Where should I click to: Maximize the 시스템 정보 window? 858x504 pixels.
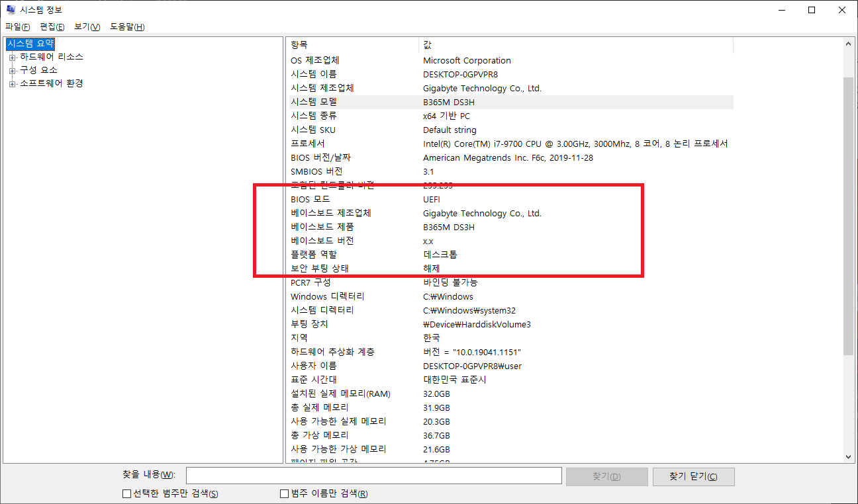812,10
